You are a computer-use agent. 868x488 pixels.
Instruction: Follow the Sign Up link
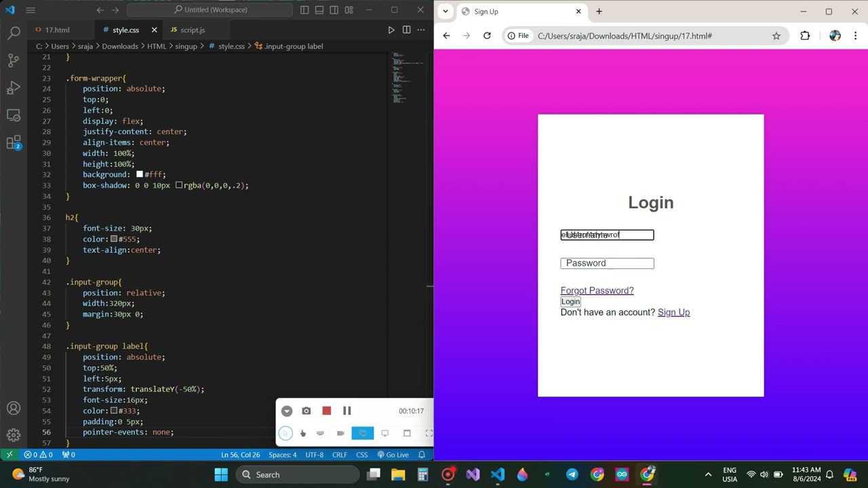pyautogui.click(x=673, y=312)
